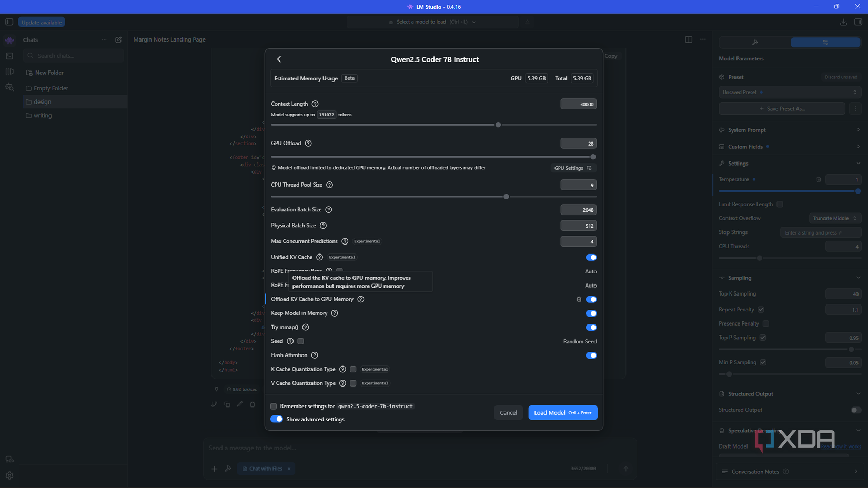This screenshot has width=868, height=488.
Task: Go back with the dialog back arrow
Action: pyautogui.click(x=279, y=59)
